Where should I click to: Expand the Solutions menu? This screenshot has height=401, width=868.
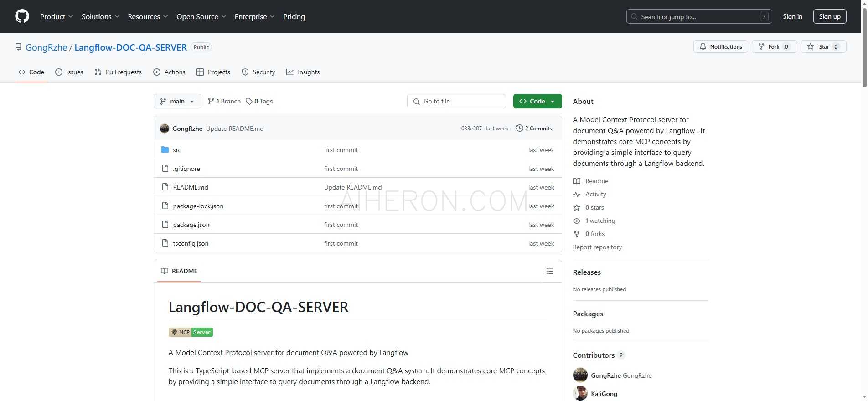click(x=100, y=16)
